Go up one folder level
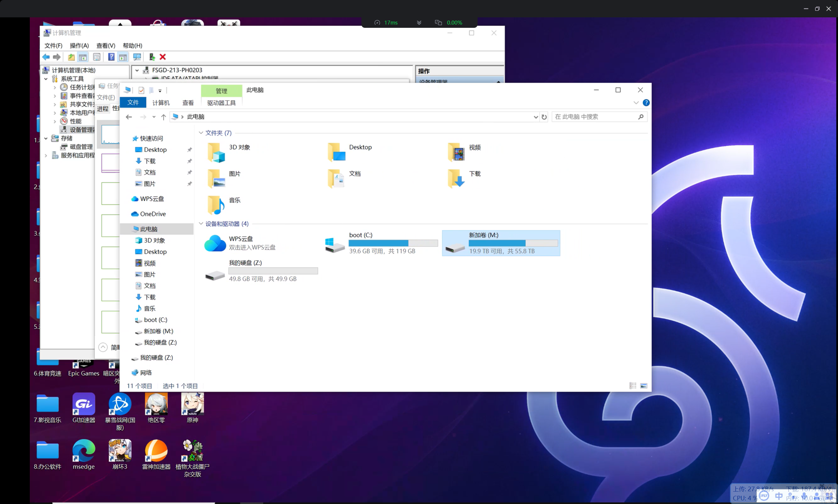The height and width of the screenshot is (504, 838). 163,117
